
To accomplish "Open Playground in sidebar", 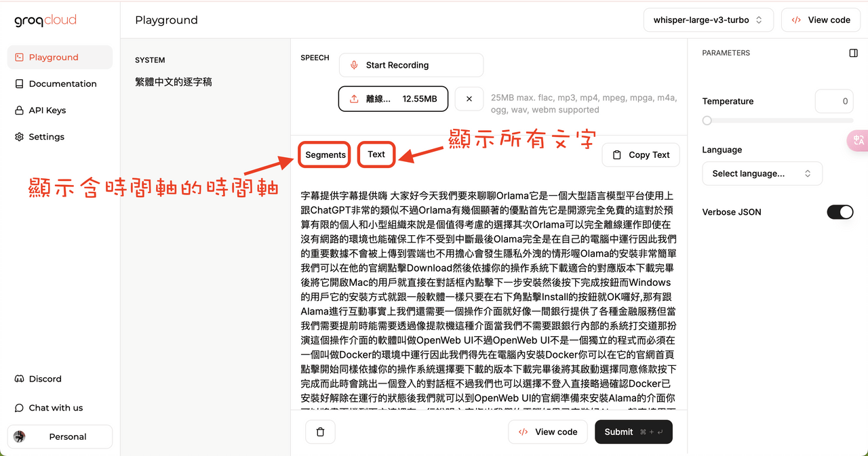I will click(60, 58).
